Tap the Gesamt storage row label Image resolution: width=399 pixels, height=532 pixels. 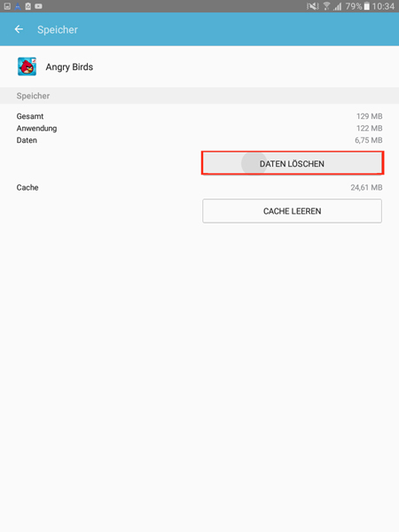(x=30, y=116)
